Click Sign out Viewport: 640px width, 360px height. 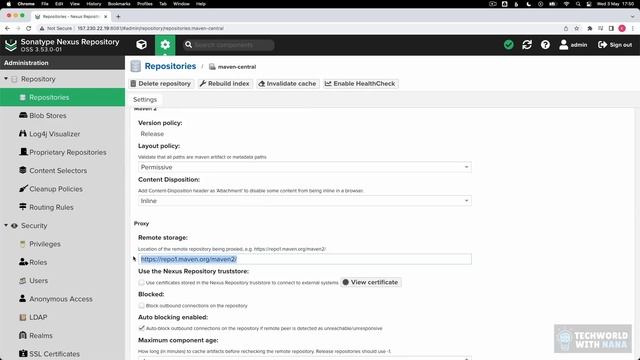pos(615,44)
